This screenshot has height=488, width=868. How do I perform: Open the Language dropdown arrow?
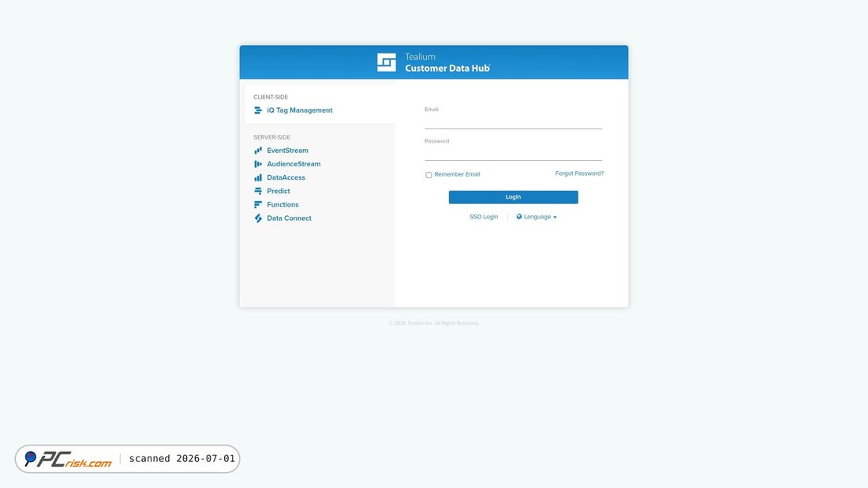coord(555,218)
